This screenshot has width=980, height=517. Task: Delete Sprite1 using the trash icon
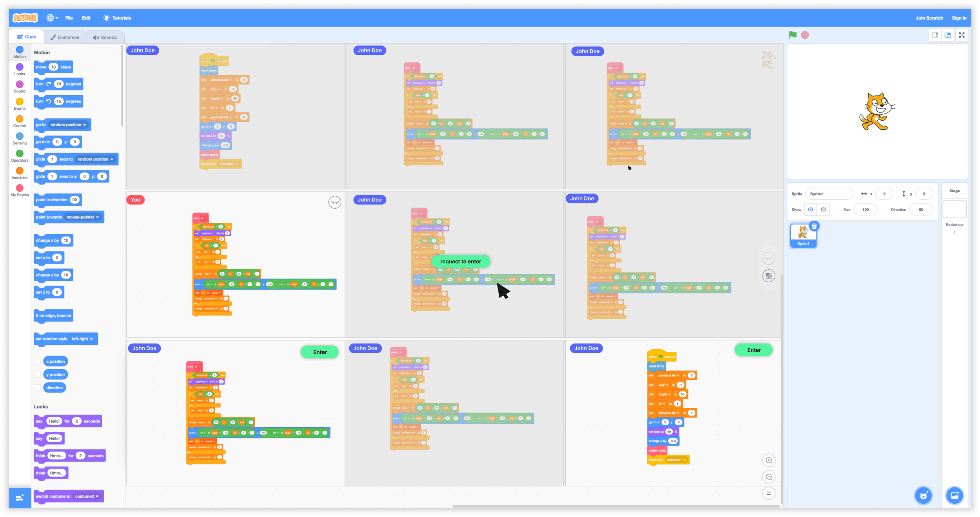tap(814, 226)
